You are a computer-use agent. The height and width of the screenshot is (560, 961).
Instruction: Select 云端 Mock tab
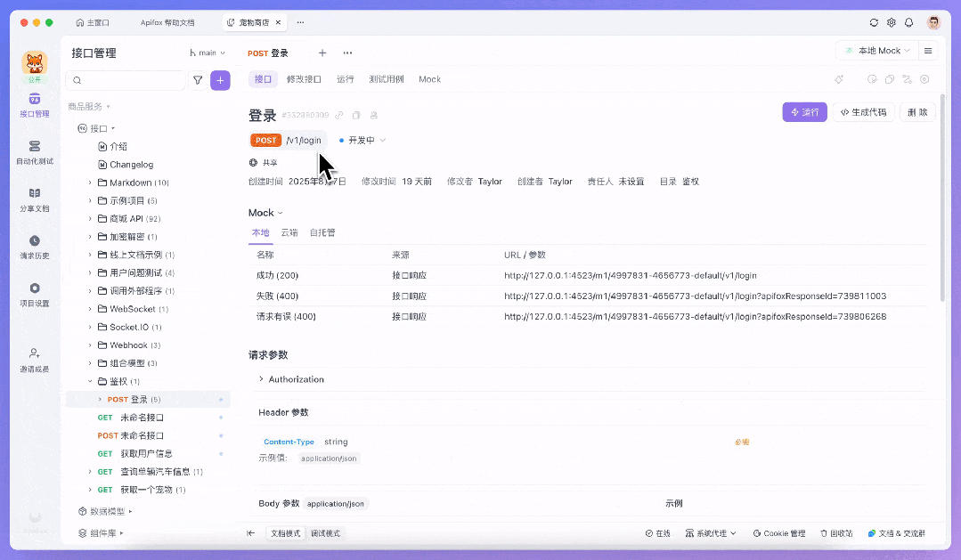point(289,233)
